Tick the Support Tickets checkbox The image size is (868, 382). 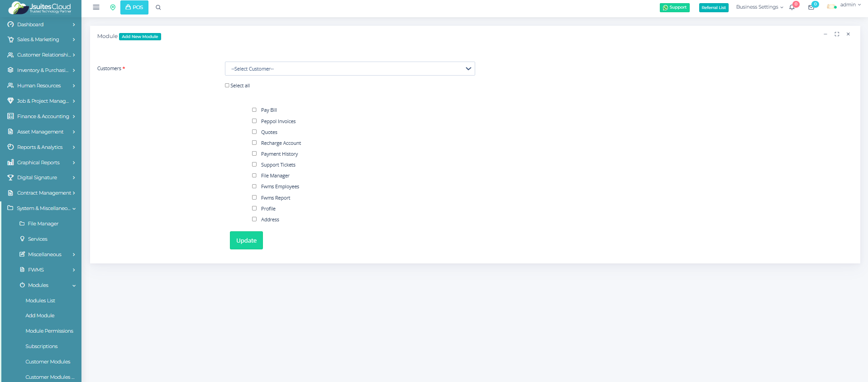[x=254, y=164]
